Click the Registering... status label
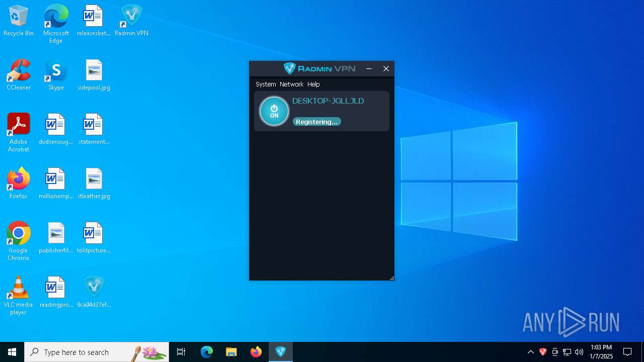644x362 pixels. [x=317, y=122]
